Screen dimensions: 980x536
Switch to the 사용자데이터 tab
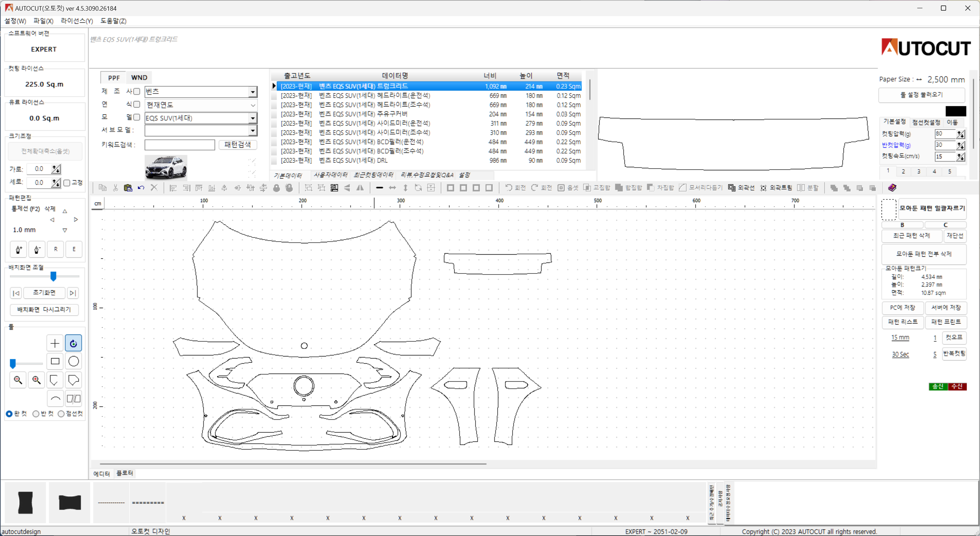330,175
